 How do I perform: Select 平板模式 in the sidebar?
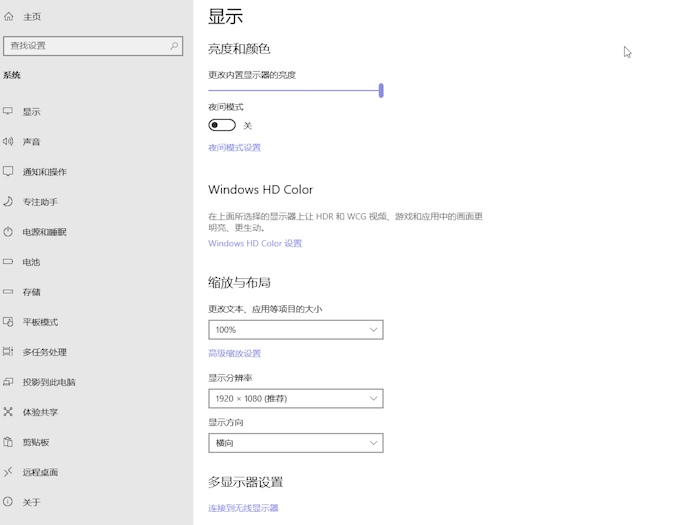[40, 322]
